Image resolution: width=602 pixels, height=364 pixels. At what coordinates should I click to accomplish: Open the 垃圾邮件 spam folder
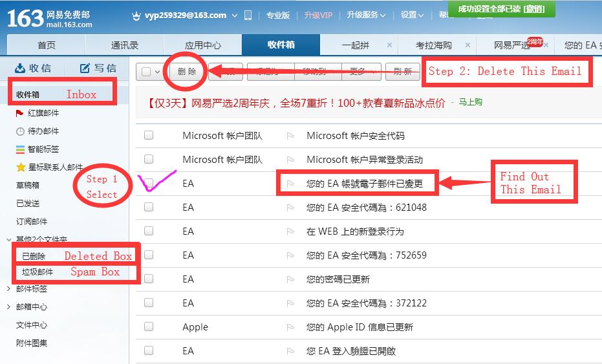click(38, 272)
